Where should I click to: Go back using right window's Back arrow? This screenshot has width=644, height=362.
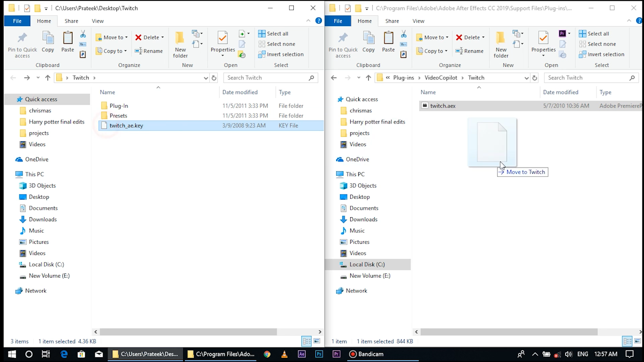334,78
